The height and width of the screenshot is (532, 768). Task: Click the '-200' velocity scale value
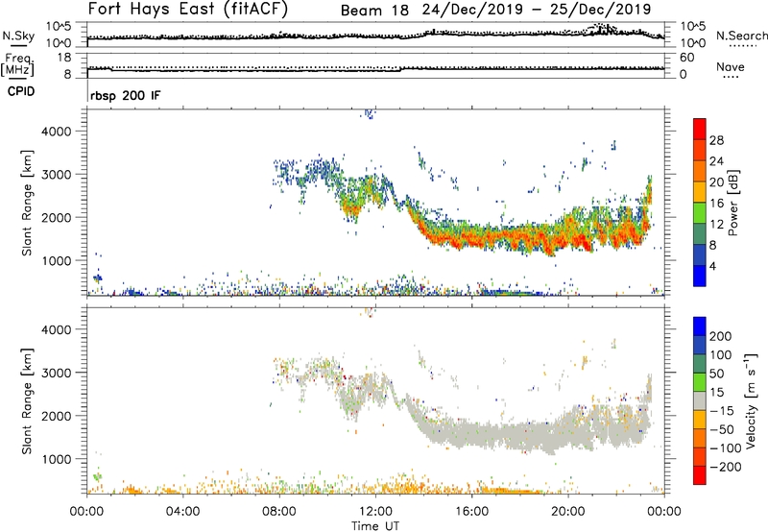tap(725, 467)
